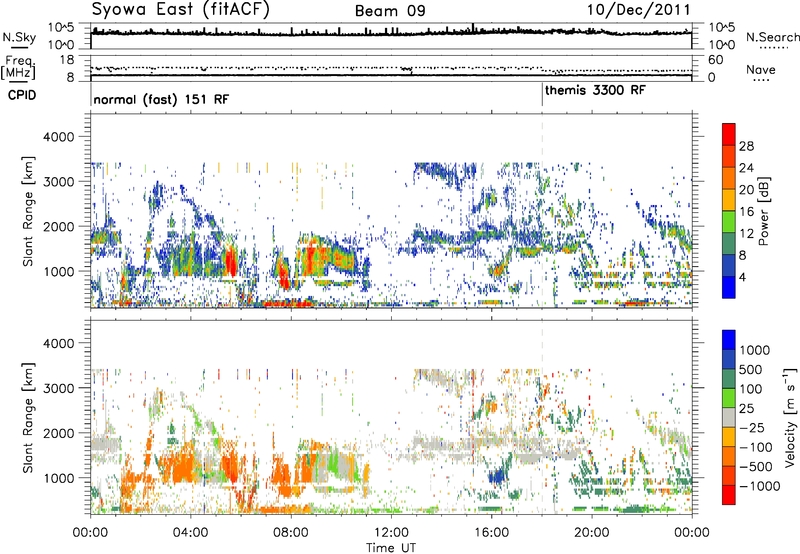
Task: Click the blue positive-velocity patch near 16:00
Action: click(495, 477)
